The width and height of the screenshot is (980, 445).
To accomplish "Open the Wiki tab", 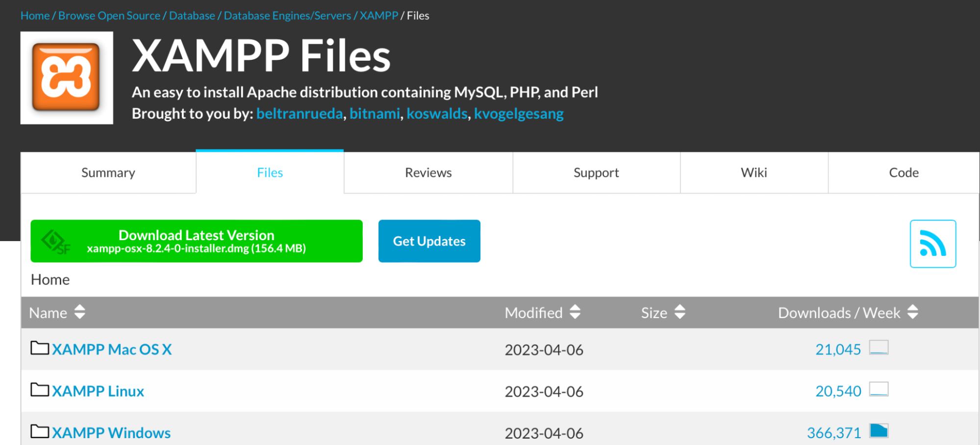I will 754,173.
